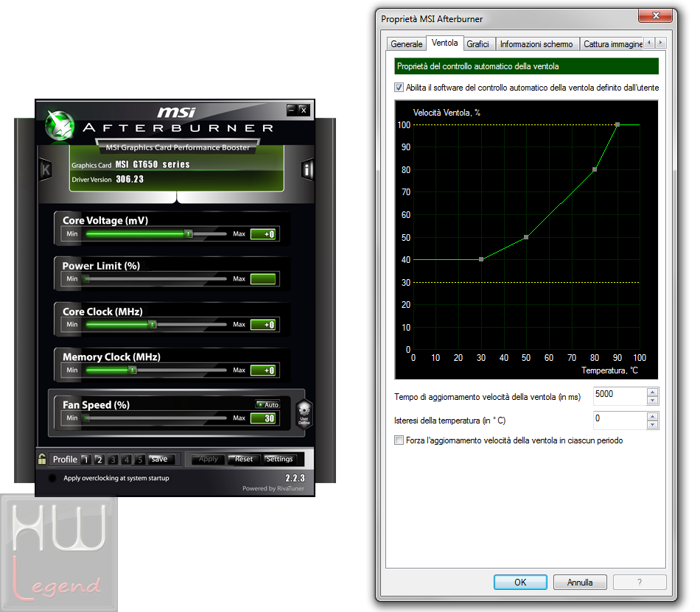Select profile slot 5
This screenshot has width=700, height=612.
click(x=140, y=460)
